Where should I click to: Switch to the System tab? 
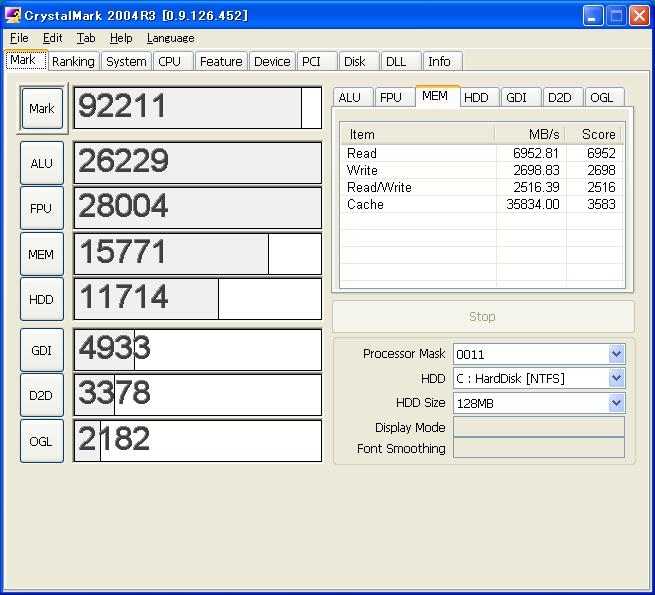click(x=126, y=61)
